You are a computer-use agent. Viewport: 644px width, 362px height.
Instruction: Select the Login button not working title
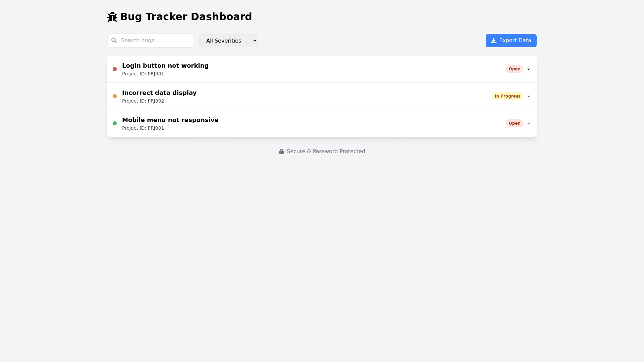165,66
